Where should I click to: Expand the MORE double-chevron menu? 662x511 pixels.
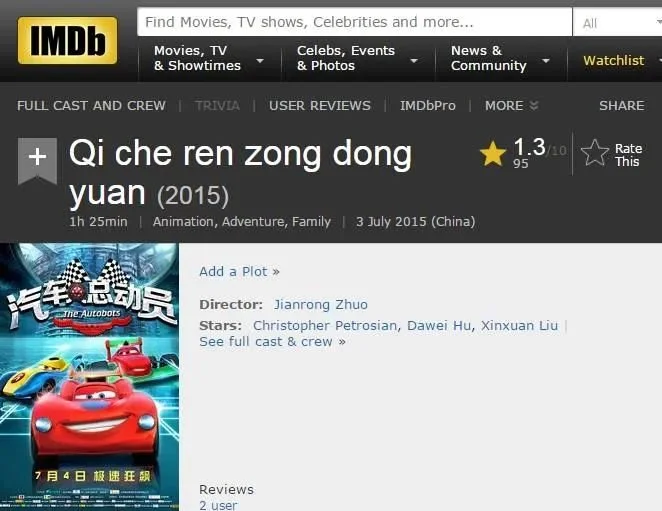tap(534, 106)
